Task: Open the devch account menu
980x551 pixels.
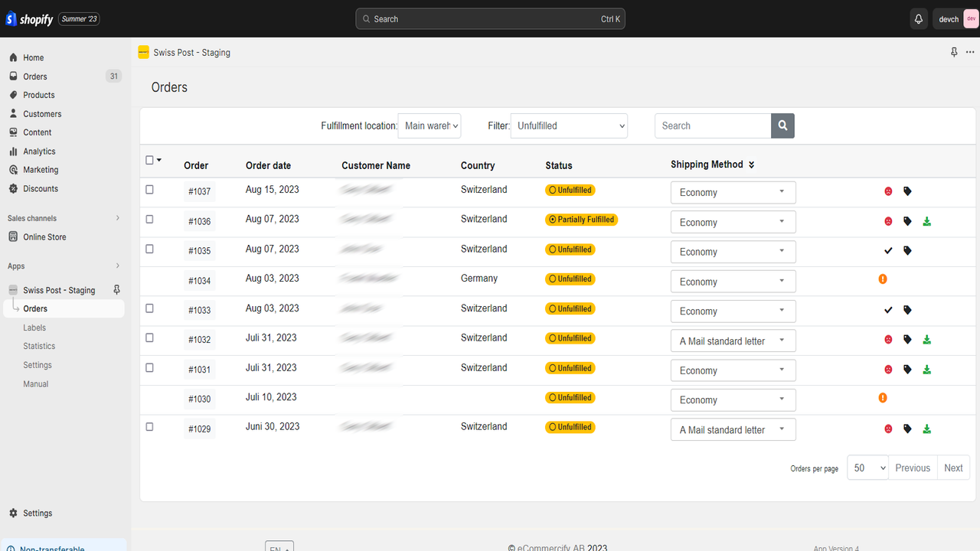Action: 955,19
